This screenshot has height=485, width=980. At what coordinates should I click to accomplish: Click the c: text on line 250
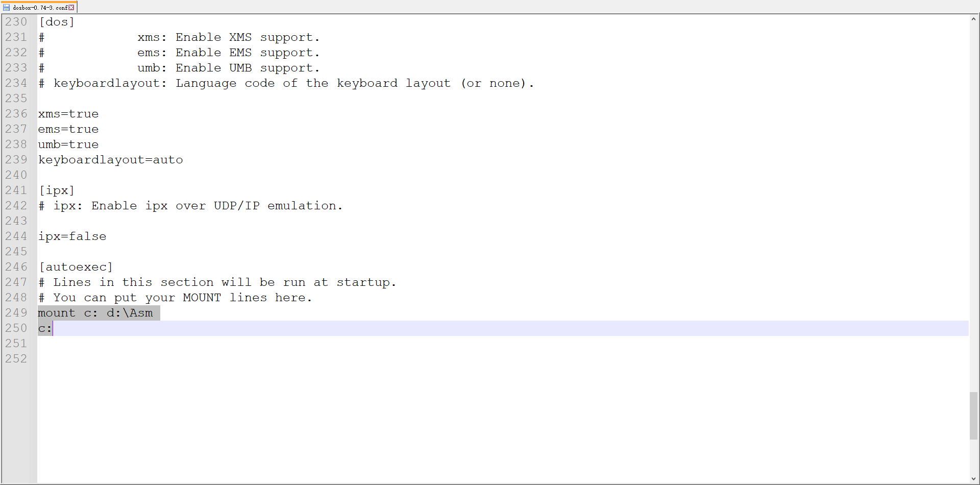pos(45,328)
